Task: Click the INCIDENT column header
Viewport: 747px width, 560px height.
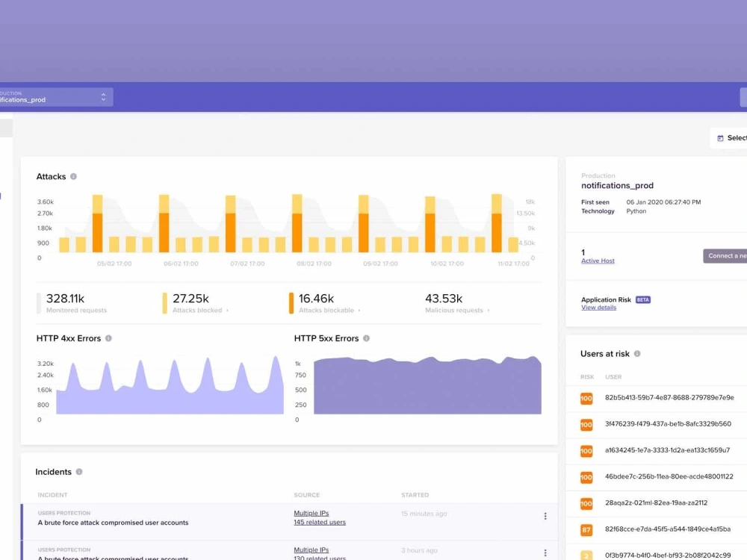Action: click(x=52, y=495)
